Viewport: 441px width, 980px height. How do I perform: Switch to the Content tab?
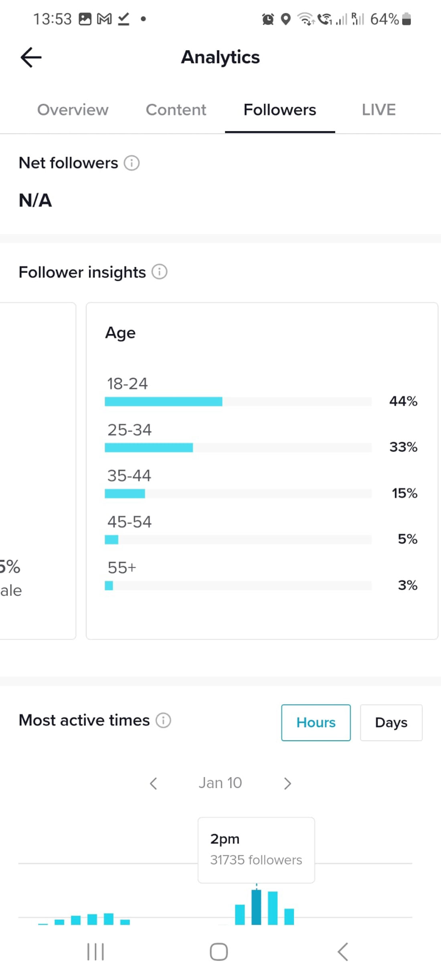coord(176,110)
